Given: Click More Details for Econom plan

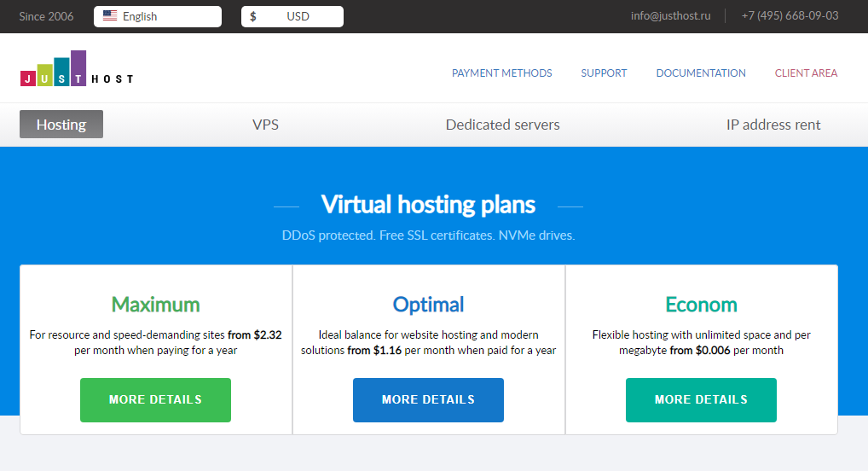Looking at the screenshot, I should click(701, 400).
